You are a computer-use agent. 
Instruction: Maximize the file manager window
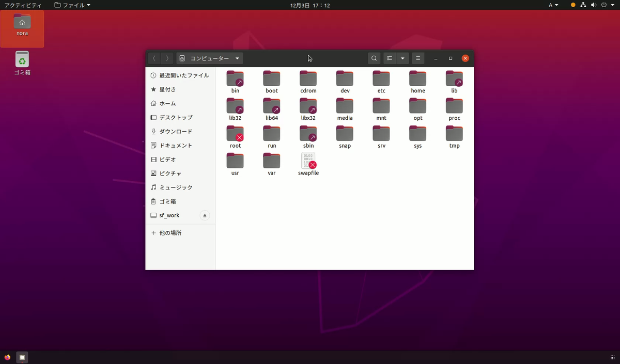451,58
